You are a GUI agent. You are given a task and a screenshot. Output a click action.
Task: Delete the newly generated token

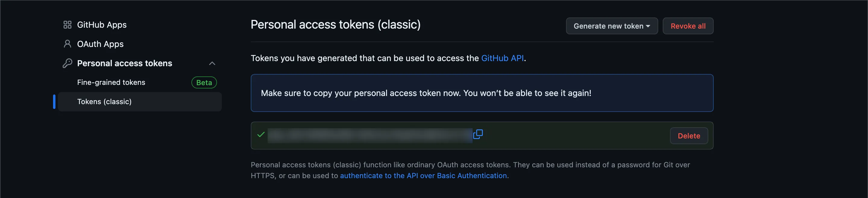[689, 136]
